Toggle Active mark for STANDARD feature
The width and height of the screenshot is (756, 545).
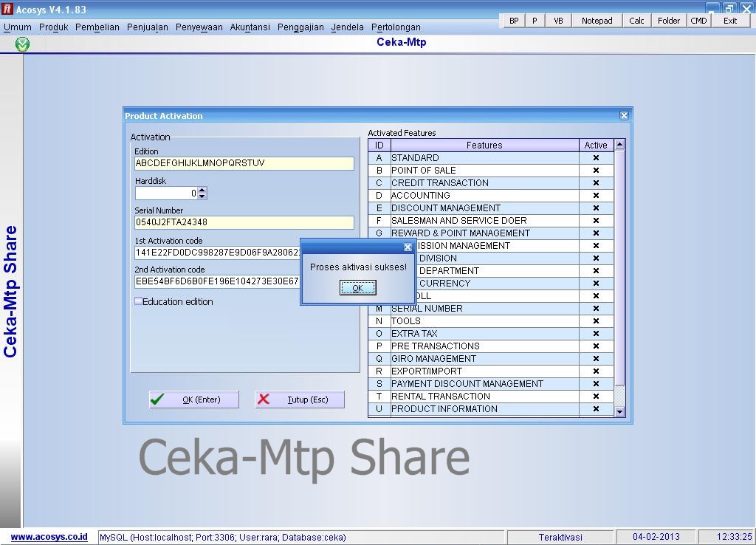click(596, 158)
